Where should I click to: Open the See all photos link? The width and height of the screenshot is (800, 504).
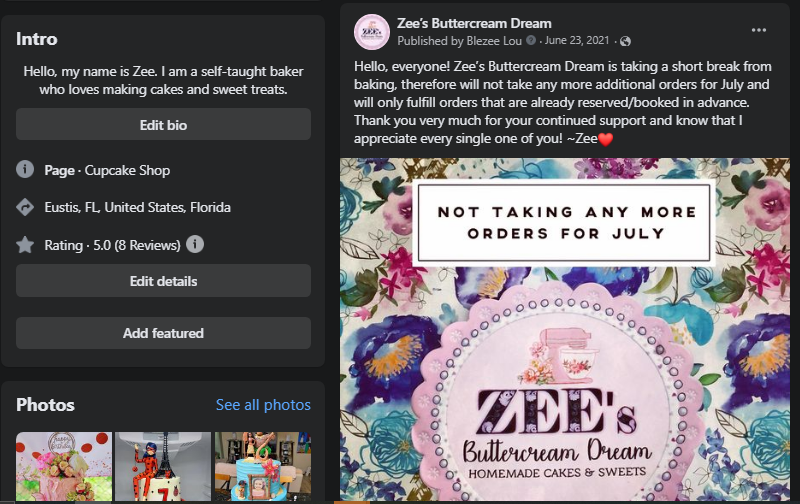[263, 405]
